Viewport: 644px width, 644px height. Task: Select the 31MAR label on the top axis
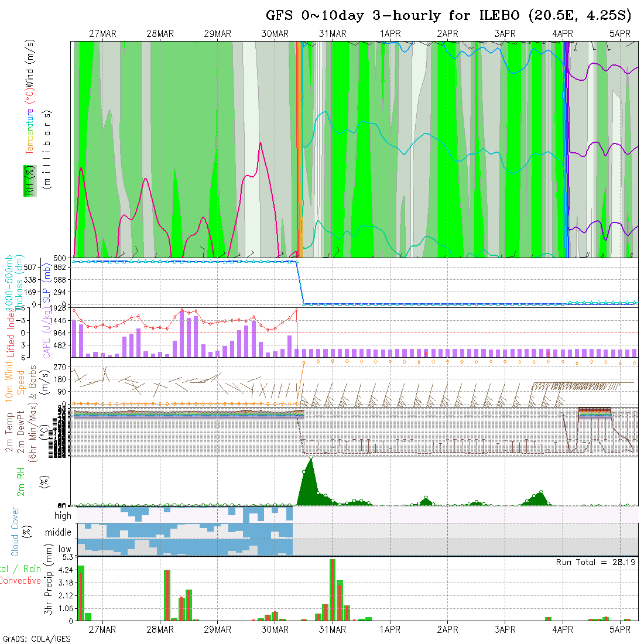[333, 34]
